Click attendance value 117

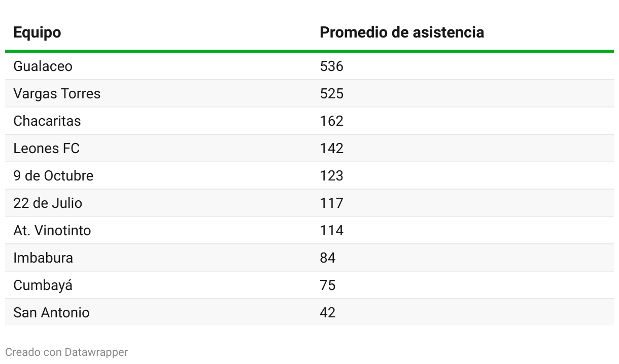coord(332,203)
